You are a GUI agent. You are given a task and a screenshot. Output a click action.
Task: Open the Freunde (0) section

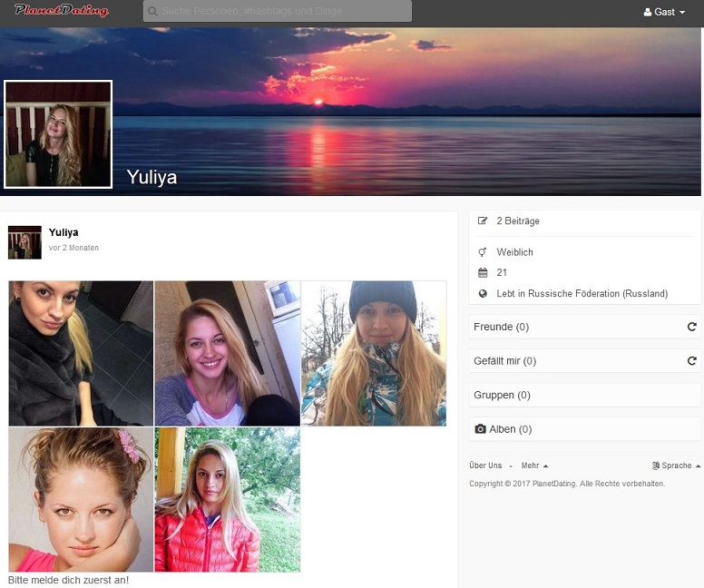501,327
